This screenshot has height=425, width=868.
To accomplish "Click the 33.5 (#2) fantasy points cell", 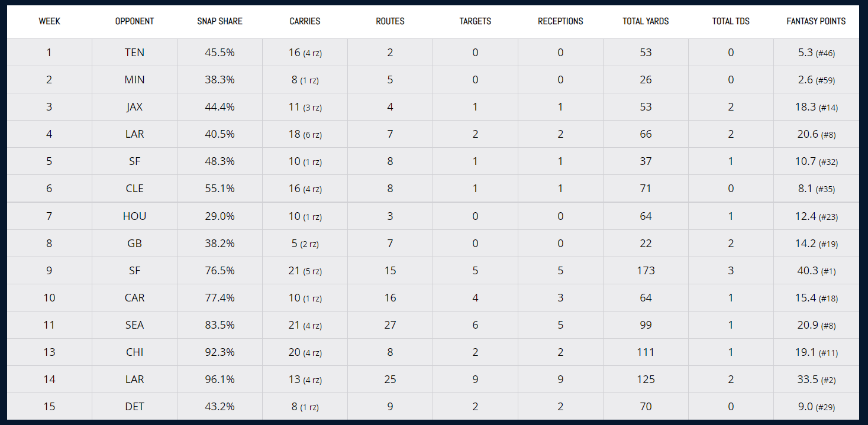I will coord(816,379).
